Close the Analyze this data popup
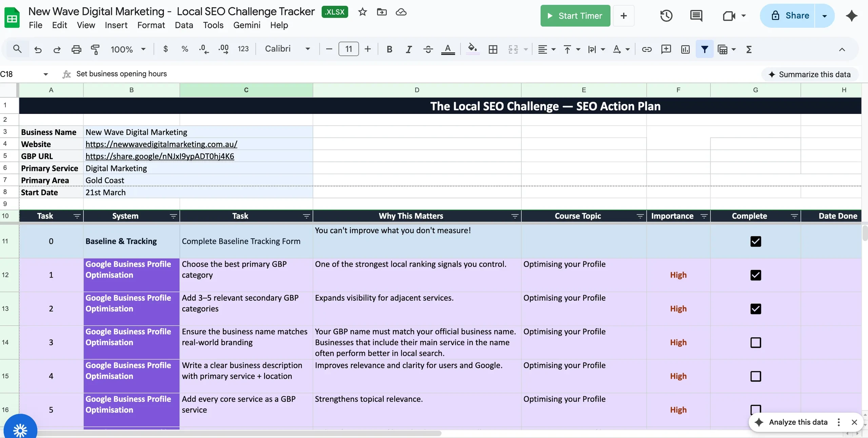 [854, 422]
